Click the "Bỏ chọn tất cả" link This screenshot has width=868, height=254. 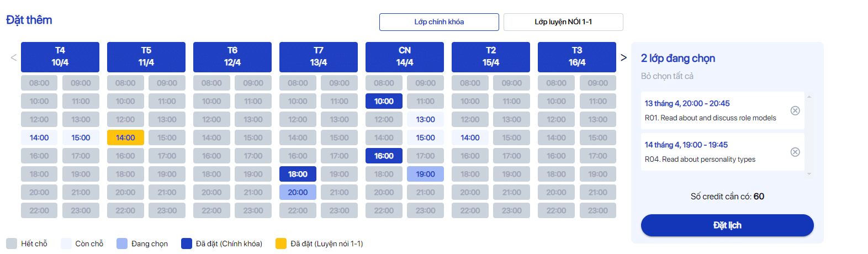667,76
